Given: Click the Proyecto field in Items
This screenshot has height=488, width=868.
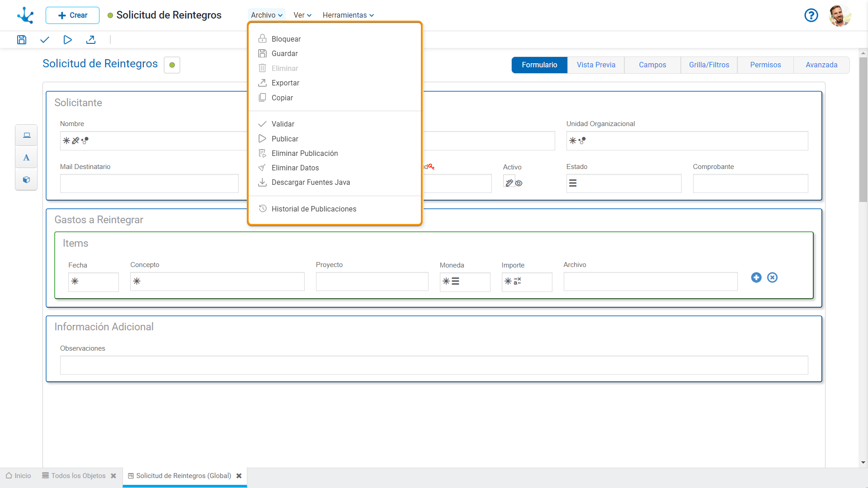Looking at the screenshot, I should click(372, 282).
